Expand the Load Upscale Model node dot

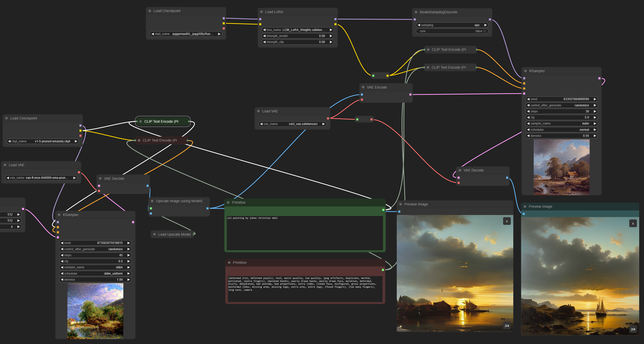click(154, 234)
